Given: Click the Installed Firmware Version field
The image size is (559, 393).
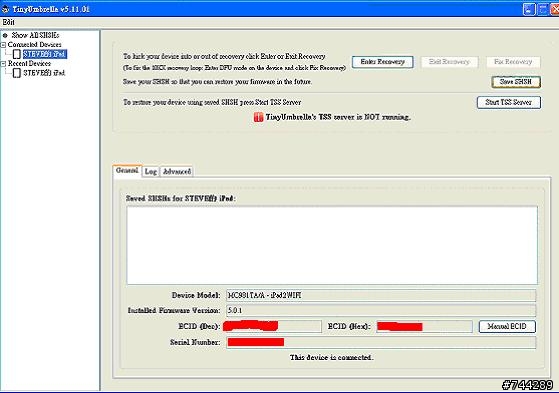Looking at the screenshot, I should (381, 310).
